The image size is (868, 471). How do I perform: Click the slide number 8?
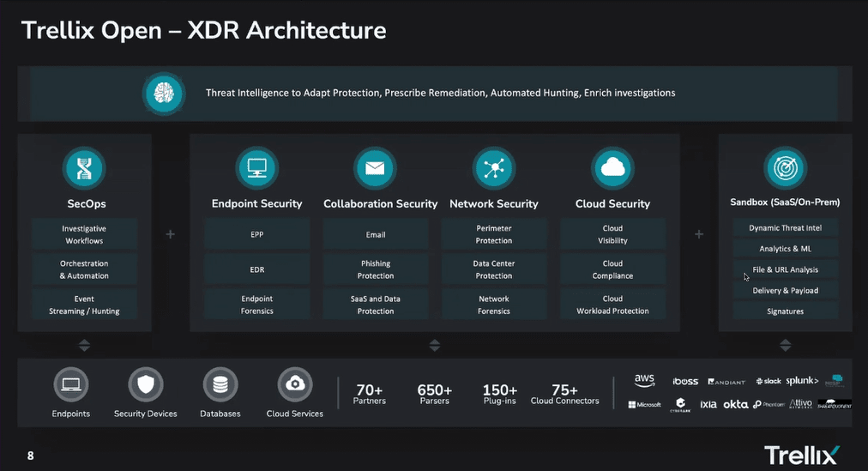point(30,456)
